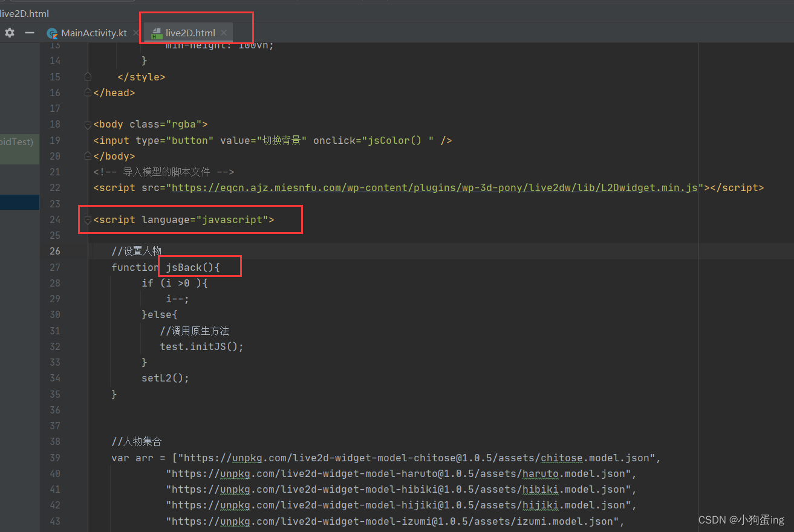Viewport: 794px width, 532px height.
Task: Click the 'var arr' declaration
Action: click(132, 458)
